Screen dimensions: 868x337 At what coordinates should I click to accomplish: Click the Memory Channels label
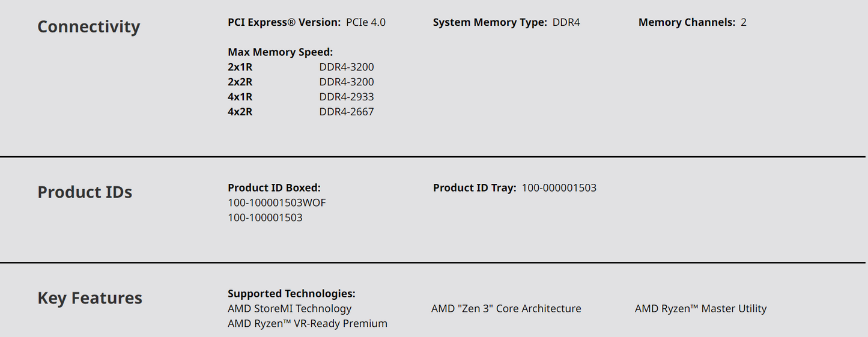click(x=687, y=23)
